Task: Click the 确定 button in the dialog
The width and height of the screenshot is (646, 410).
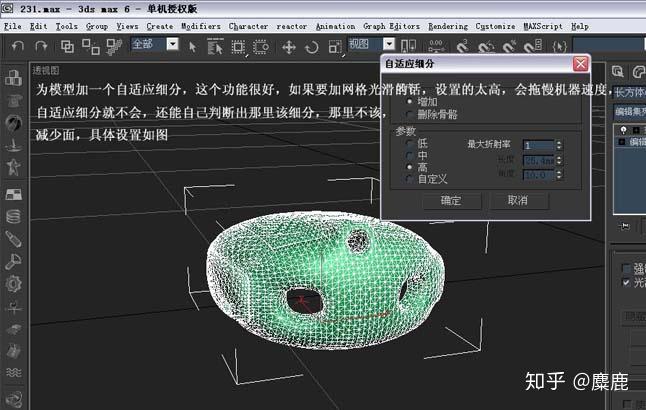Action: (x=451, y=201)
